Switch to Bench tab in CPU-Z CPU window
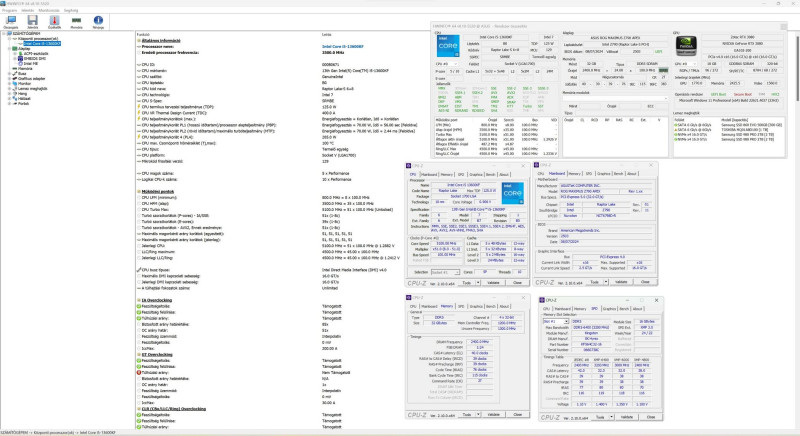800x436 pixels. [x=490, y=174]
